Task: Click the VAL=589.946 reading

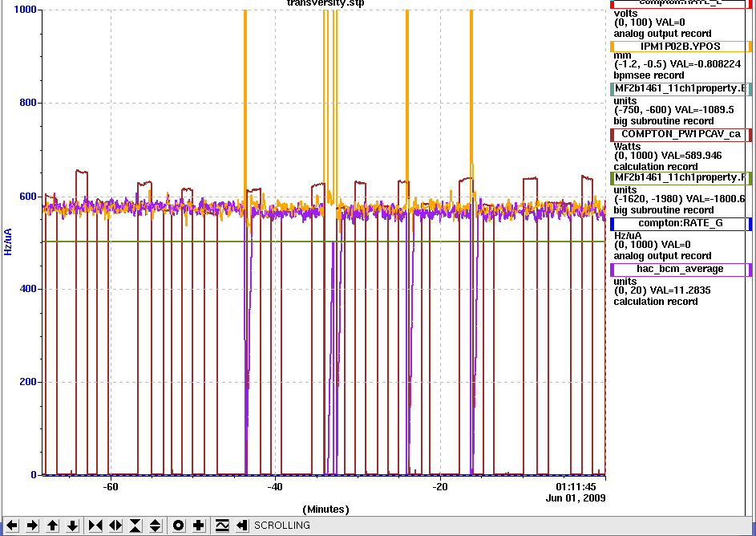Action: coord(692,156)
